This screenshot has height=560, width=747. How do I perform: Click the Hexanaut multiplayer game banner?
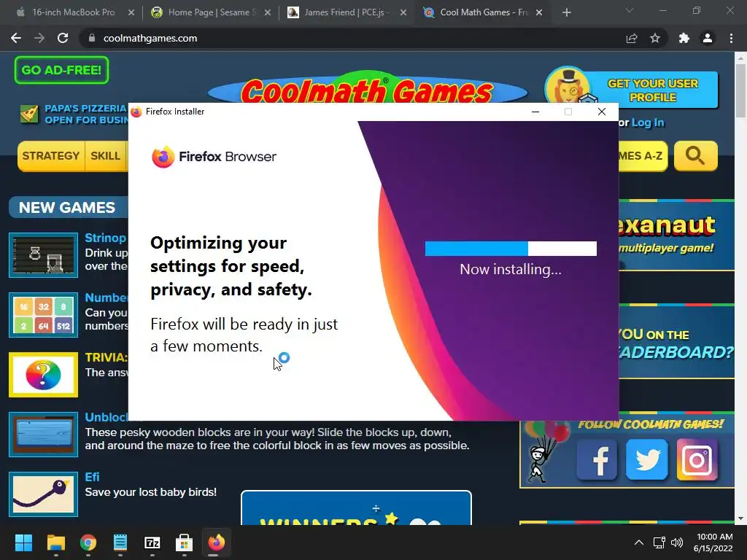coord(676,235)
